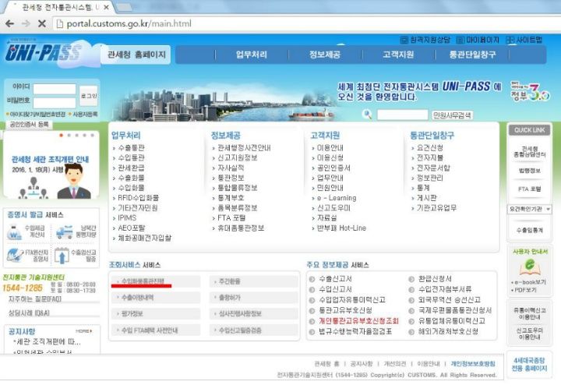Screen dimensions: 561x392
Task: Open 품목분류정보 link
Action: (237, 208)
